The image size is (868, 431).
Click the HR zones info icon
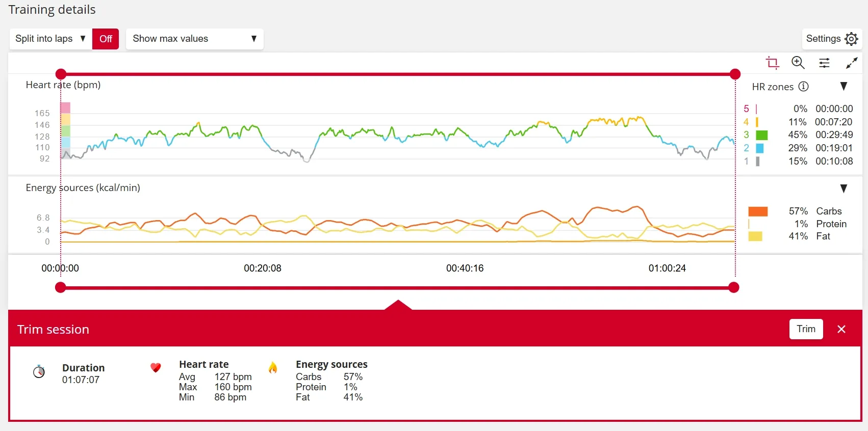pyautogui.click(x=803, y=87)
